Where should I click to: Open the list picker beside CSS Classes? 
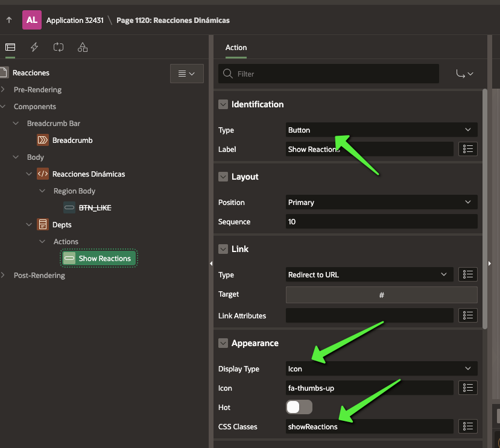[x=468, y=426]
